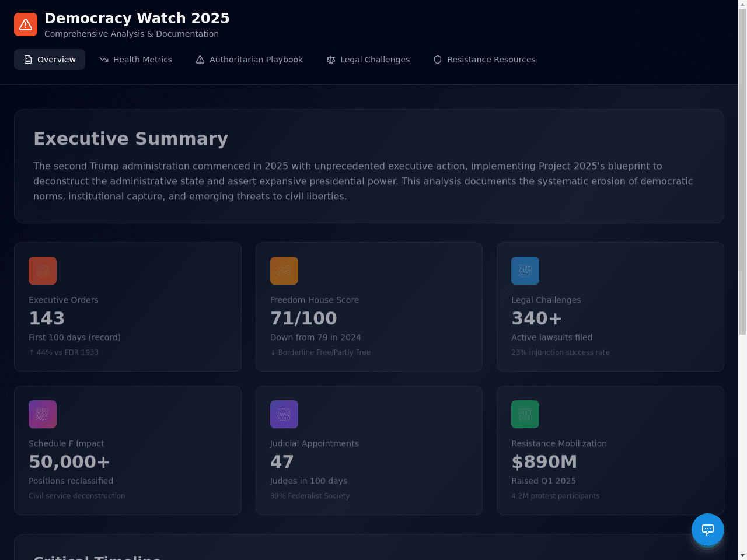Select the 50,000+ positions value
747x560 pixels.
coord(69,462)
